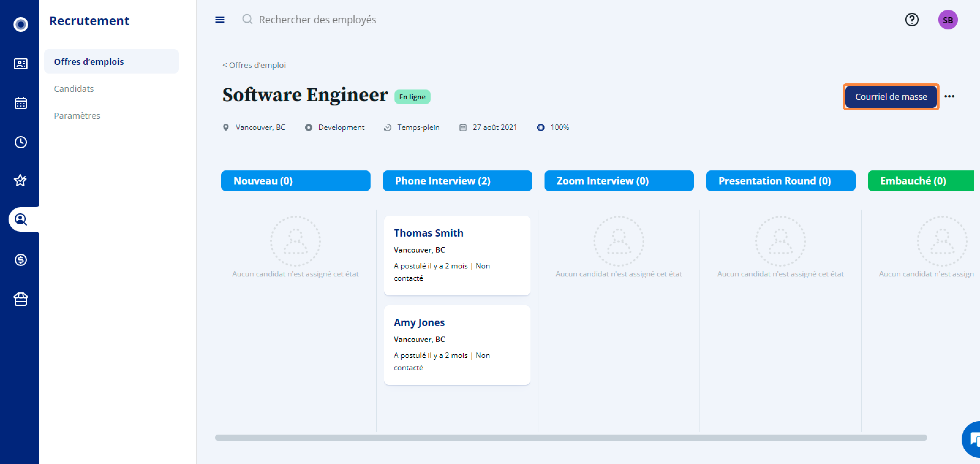This screenshot has width=980, height=464.
Task: Go back via Offres d'emploi link
Action: [254, 65]
